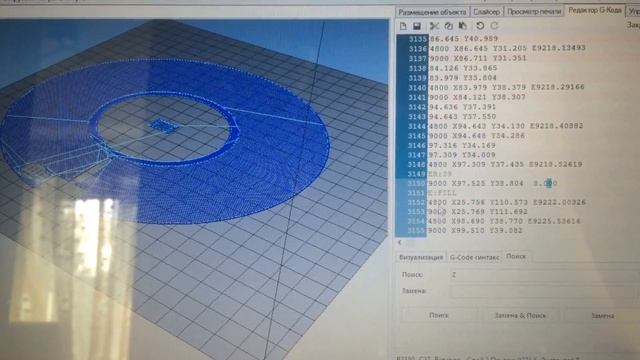Open the Визуализация bottom tab

click(x=421, y=257)
